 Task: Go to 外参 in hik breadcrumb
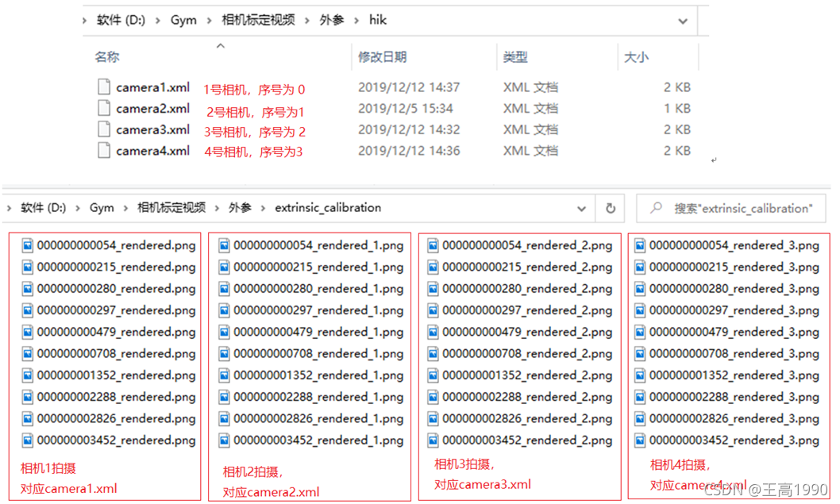pos(332,21)
